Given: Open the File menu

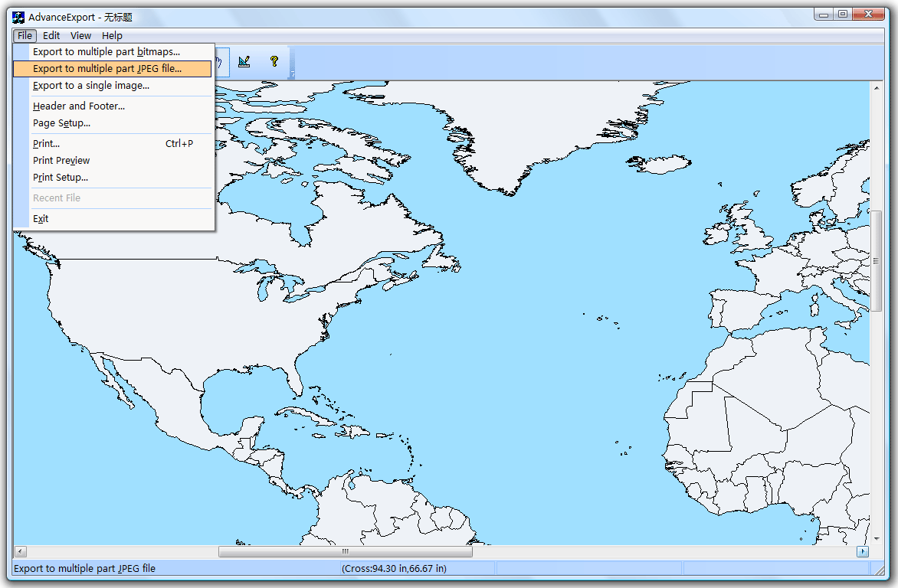Looking at the screenshot, I should point(24,35).
